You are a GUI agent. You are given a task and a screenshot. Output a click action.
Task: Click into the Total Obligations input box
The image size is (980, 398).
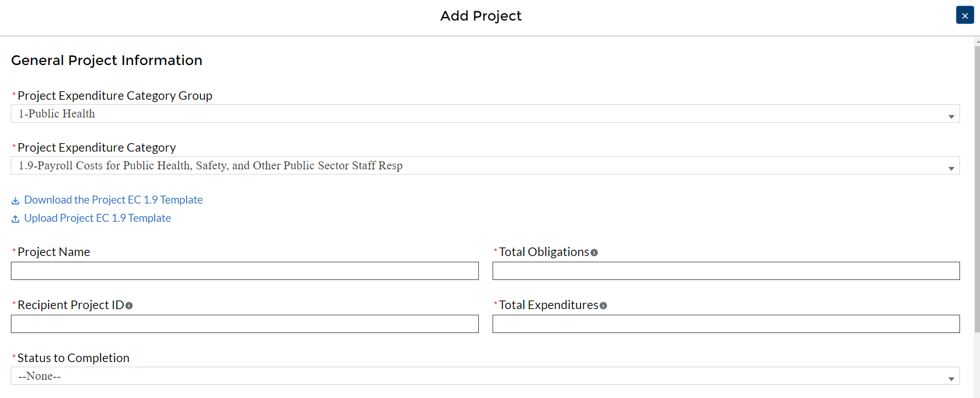(x=725, y=271)
